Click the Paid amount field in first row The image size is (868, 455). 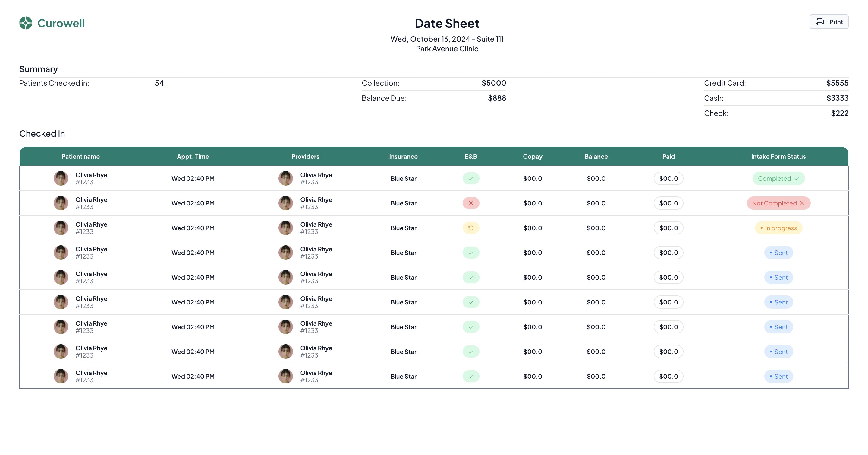[x=668, y=178]
